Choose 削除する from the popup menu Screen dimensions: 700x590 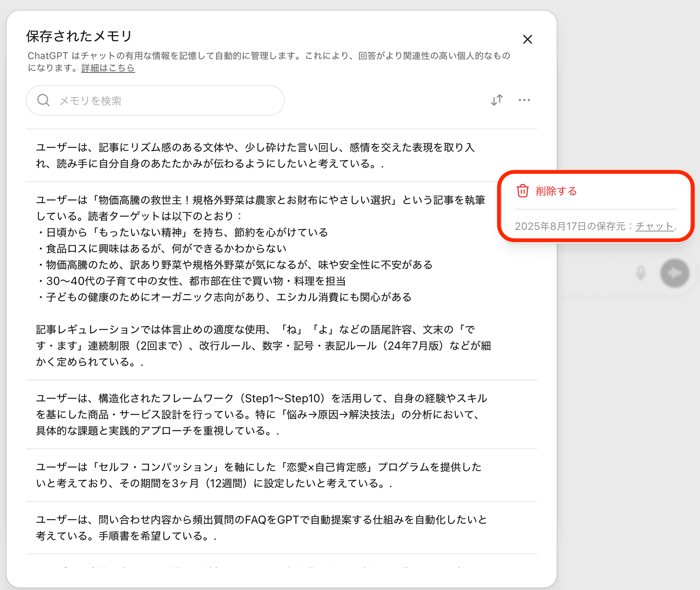click(556, 191)
